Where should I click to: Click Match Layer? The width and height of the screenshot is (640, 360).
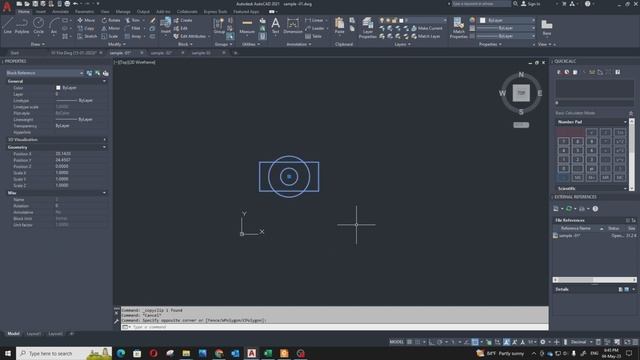pos(426,36)
